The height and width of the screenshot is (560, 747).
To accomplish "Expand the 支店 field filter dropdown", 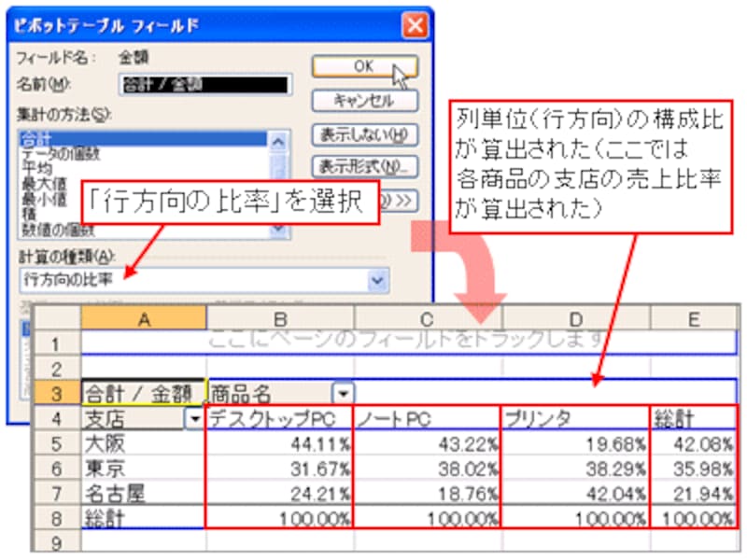I will coord(194,418).
